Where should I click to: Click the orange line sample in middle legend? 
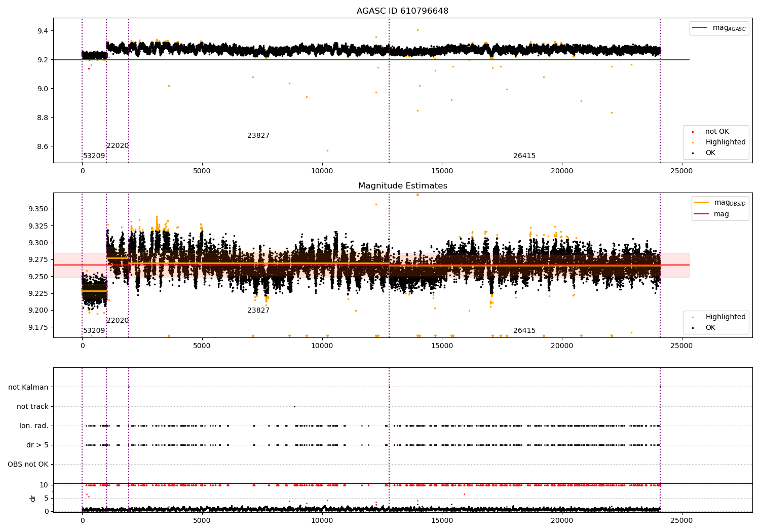[701, 203]
